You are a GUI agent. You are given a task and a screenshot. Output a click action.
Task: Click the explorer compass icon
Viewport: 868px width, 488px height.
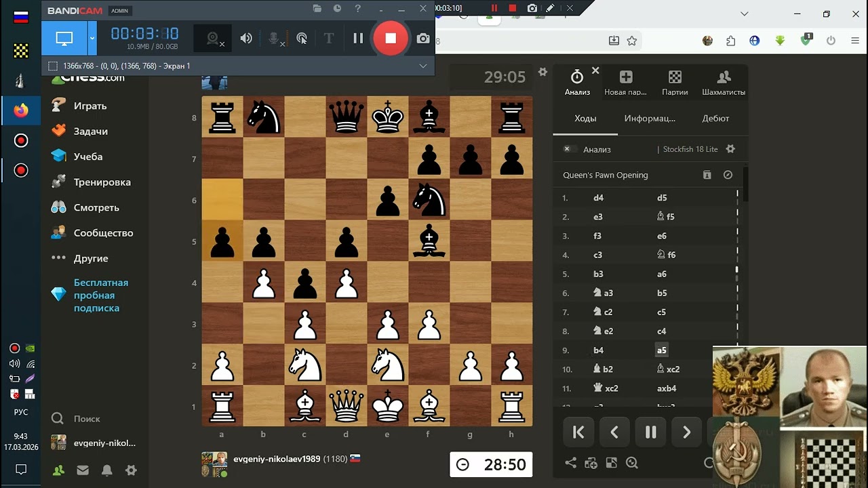point(728,175)
